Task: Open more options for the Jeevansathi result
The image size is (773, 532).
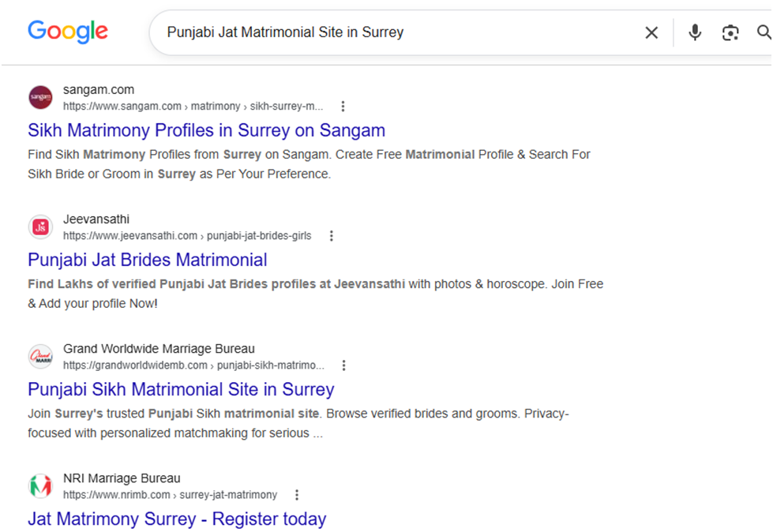Action: (x=332, y=236)
